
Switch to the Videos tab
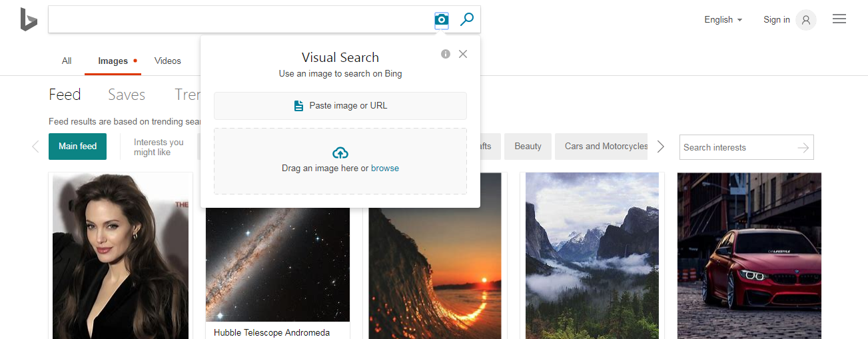[168, 61]
